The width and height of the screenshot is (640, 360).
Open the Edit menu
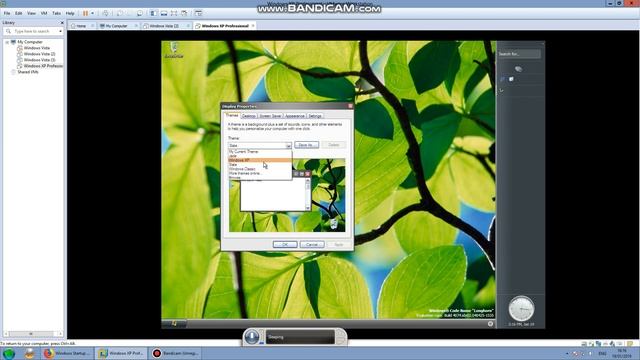pyautogui.click(x=19, y=13)
